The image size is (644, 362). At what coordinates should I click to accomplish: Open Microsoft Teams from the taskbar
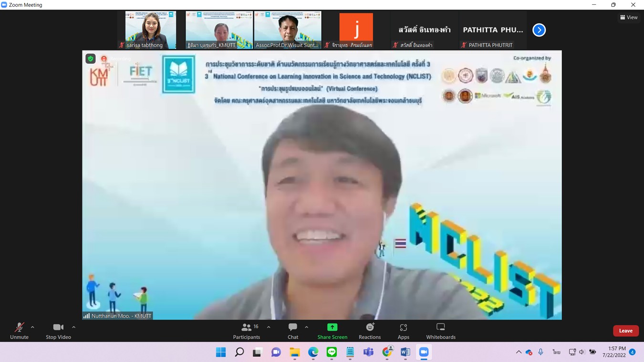(x=368, y=352)
